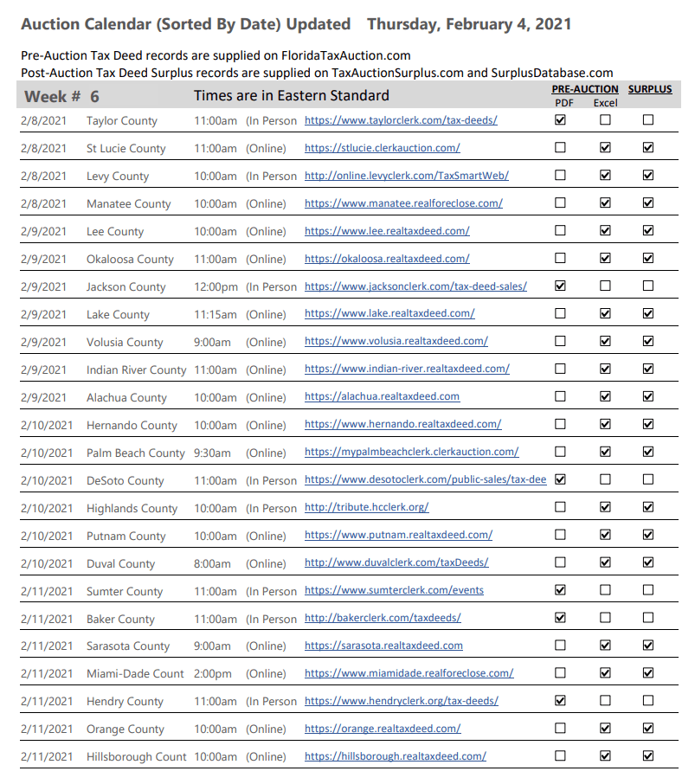The image size is (695, 784).
Task: Open the okaloosa.realtaxdeed.com link
Action: 387,259
